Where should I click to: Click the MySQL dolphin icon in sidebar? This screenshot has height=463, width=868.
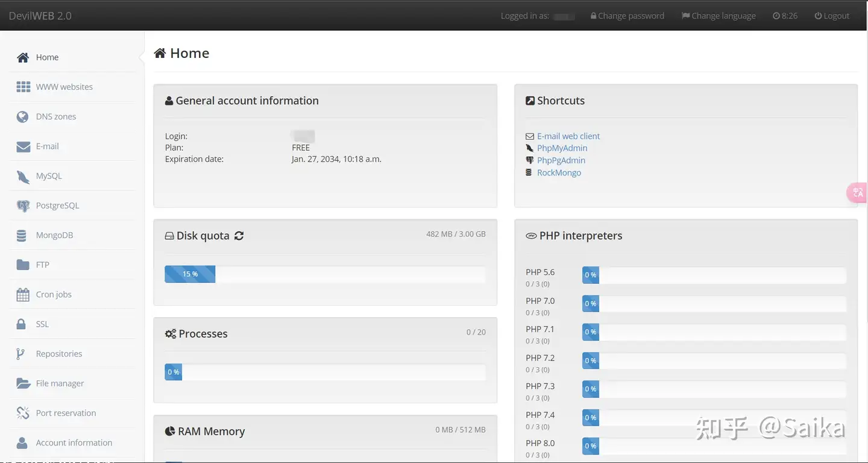click(23, 176)
